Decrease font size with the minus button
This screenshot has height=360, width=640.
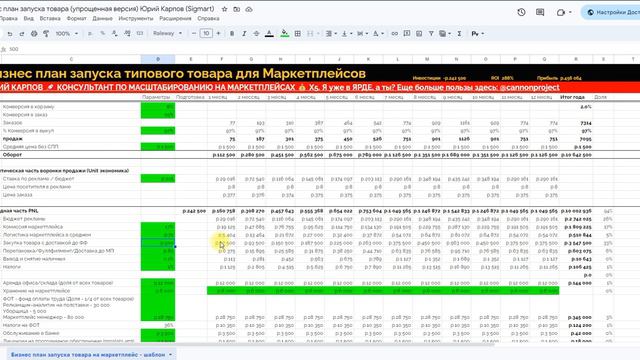(x=194, y=33)
